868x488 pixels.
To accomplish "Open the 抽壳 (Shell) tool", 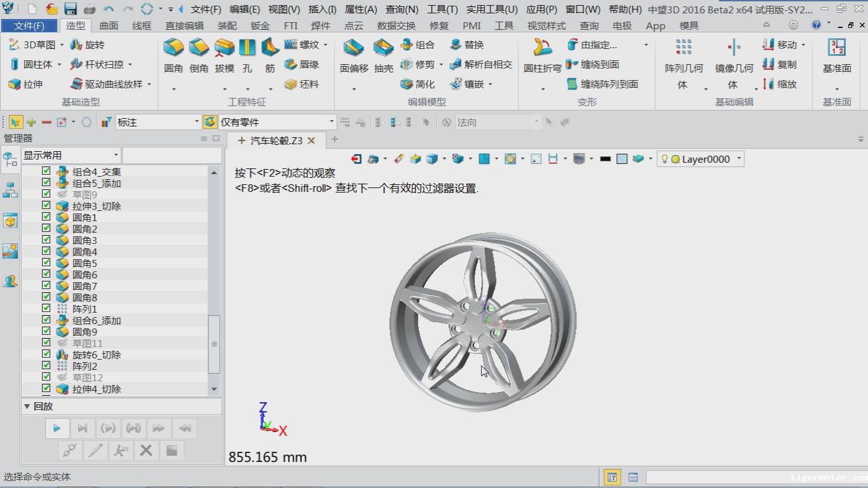I will (383, 55).
